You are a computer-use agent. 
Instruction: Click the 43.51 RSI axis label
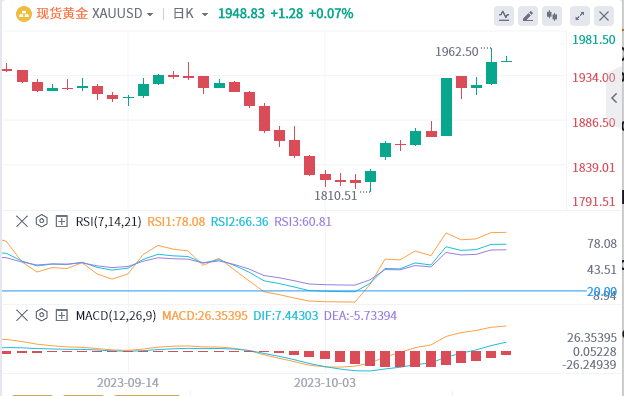pos(601,270)
